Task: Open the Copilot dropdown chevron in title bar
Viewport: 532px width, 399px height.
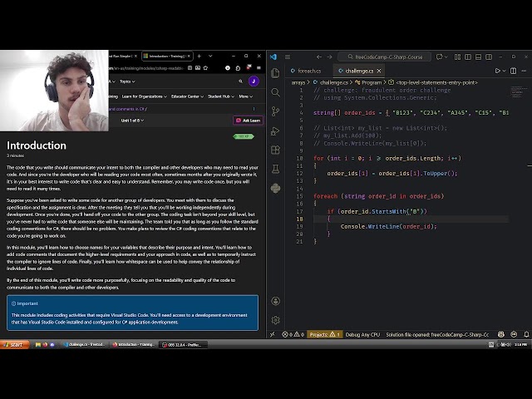Action: pos(446,57)
